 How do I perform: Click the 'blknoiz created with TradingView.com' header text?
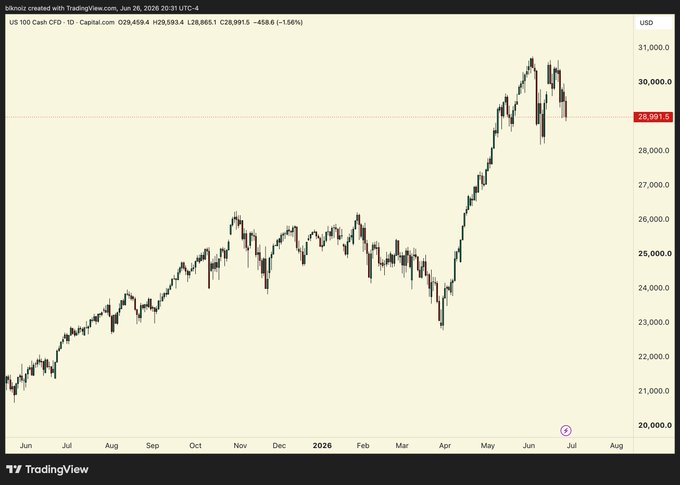click(61, 8)
